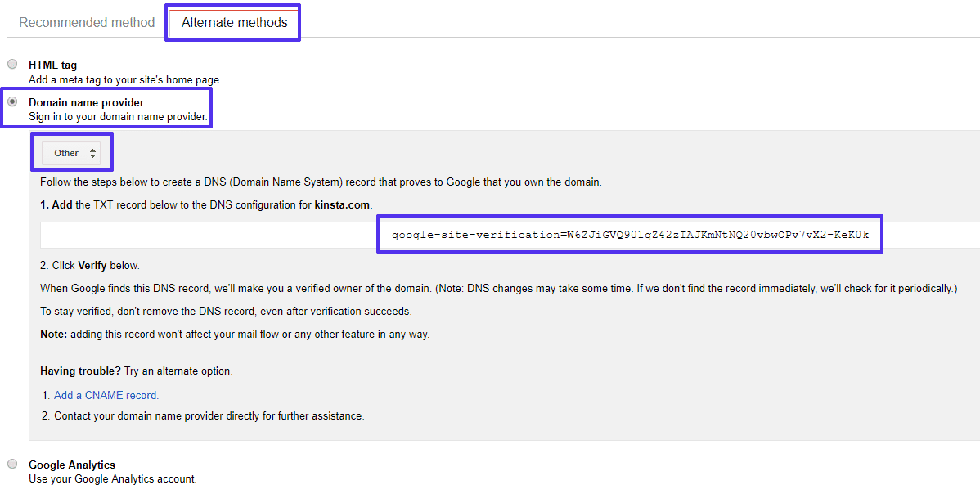Open the Add a CNAME record link

coord(106,395)
